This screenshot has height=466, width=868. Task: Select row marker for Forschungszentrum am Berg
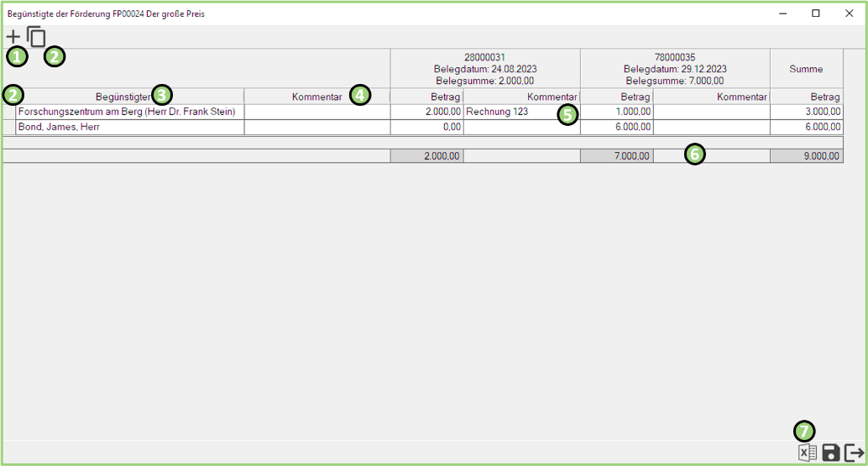coord(9,112)
